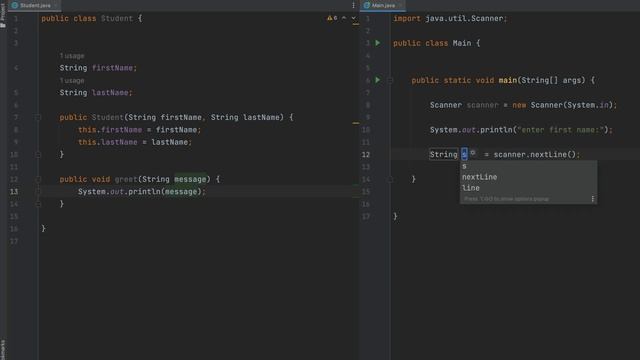
Task: Click 'new Scanner(System.in)' expression
Action: pos(562,105)
